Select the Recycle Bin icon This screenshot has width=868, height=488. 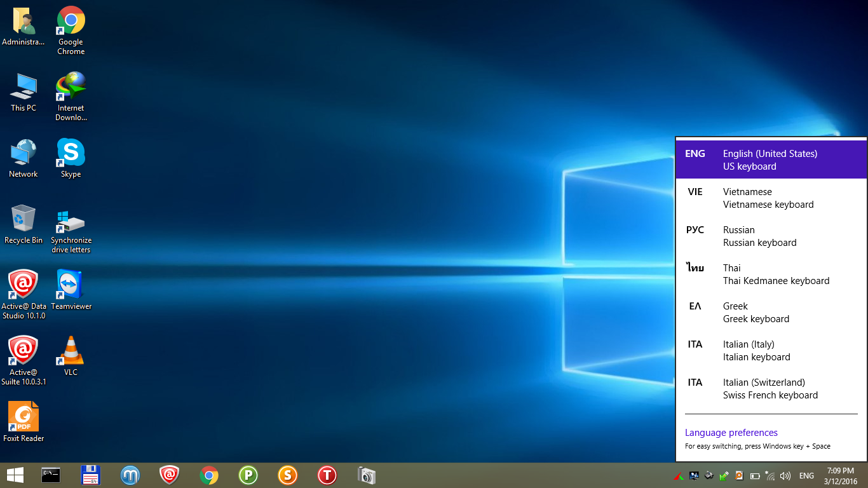click(24, 225)
